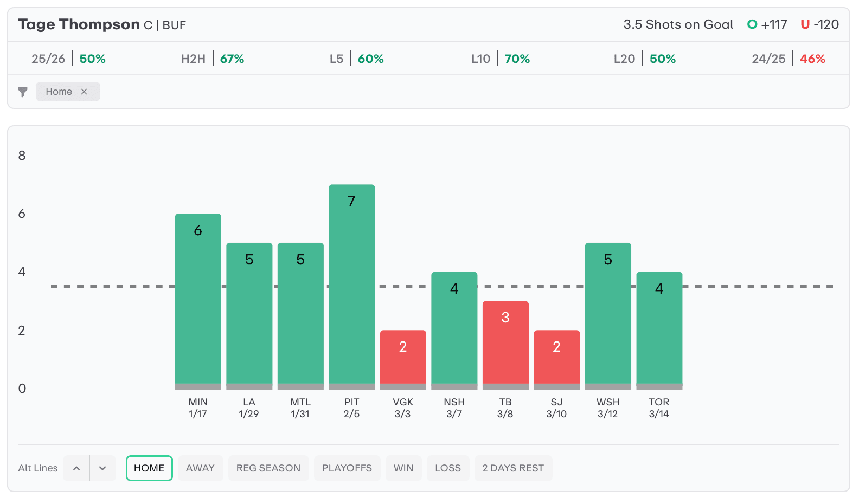This screenshot has width=859, height=504.
Task: Open the 24/25 season stat
Action: click(x=788, y=59)
